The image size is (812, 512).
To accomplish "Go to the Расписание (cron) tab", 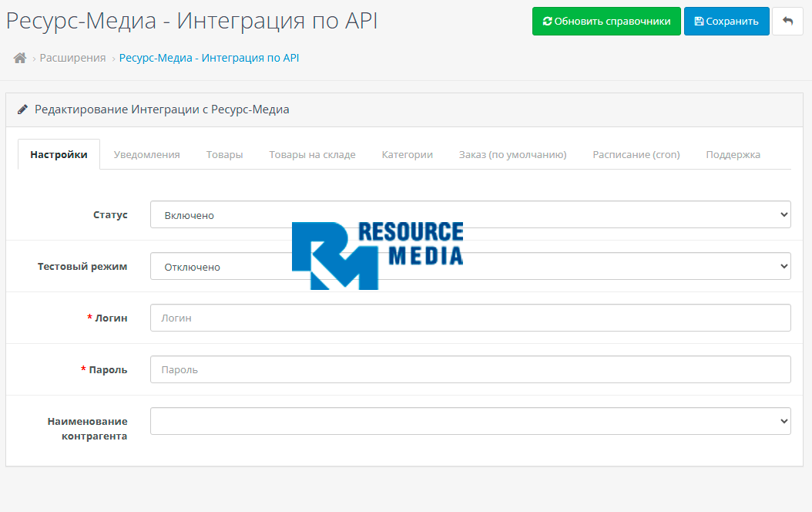I will [x=636, y=154].
